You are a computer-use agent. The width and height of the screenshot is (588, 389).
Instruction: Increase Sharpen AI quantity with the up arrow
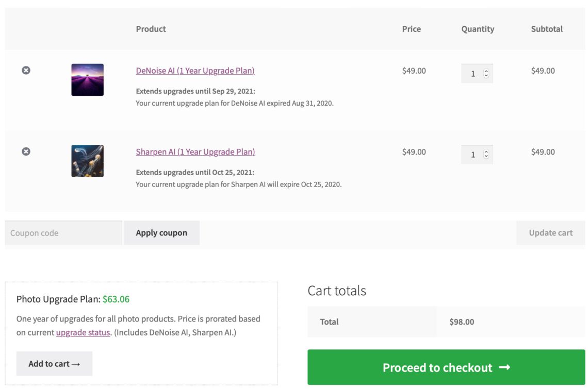(486, 152)
